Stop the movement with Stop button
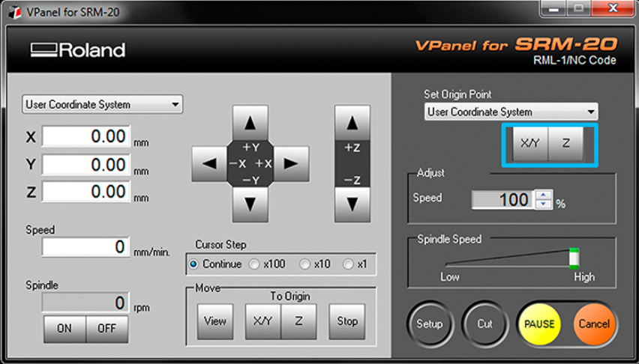 (347, 321)
